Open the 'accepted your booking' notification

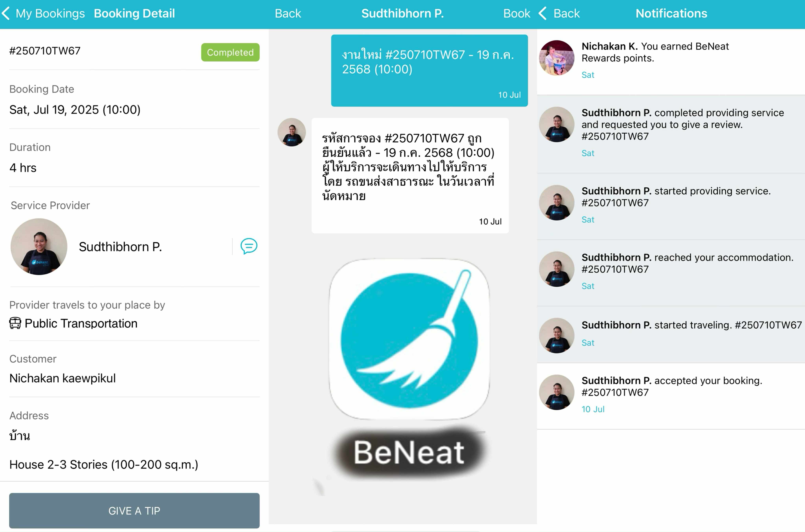click(671, 396)
